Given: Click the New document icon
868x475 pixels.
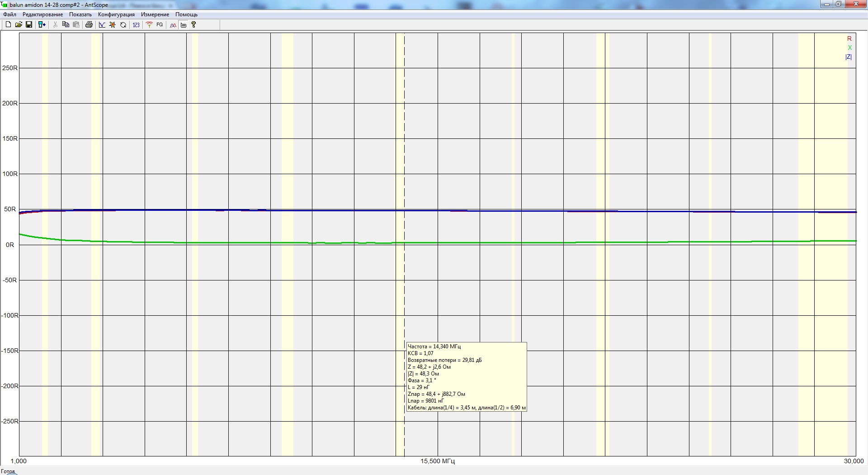Looking at the screenshot, I should pyautogui.click(x=8, y=25).
